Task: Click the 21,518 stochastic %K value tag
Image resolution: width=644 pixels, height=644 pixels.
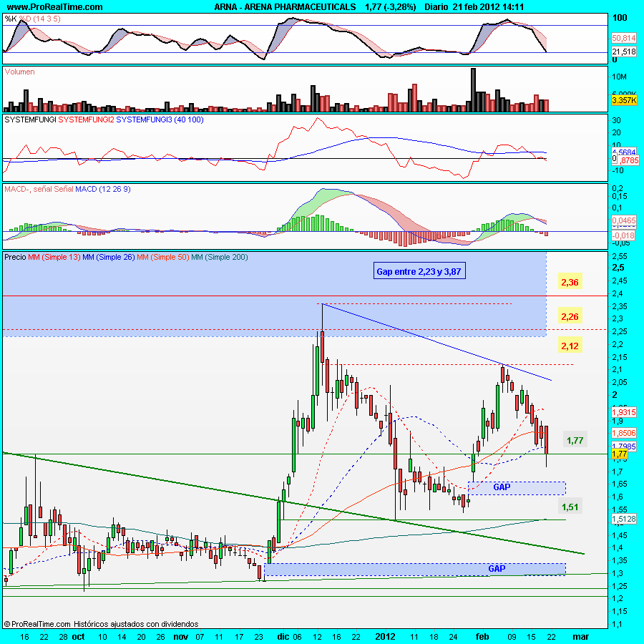Action: tap(624, 52)
